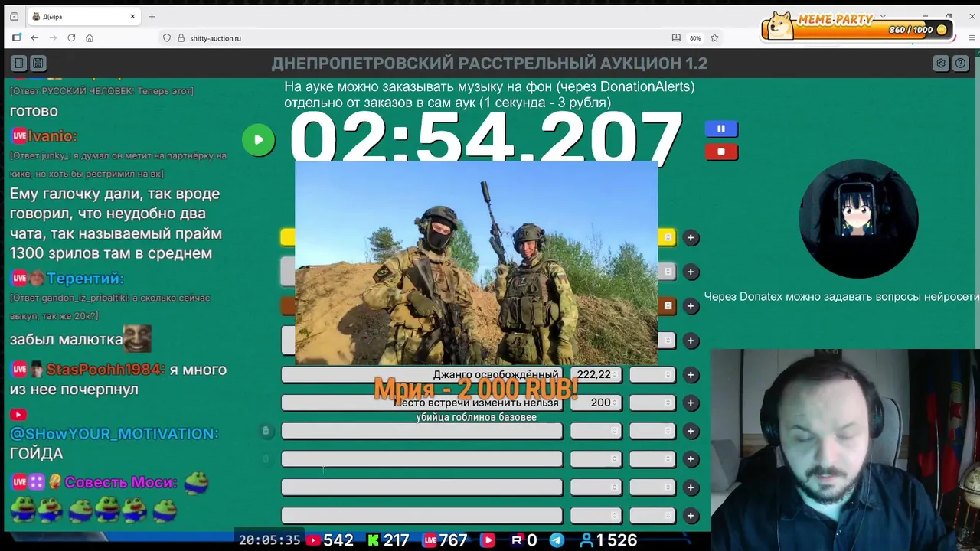Click the yellow lot's extra amount stepper
Image resolution: width=980 pixels, height=551 pixels.
(667, 238)
